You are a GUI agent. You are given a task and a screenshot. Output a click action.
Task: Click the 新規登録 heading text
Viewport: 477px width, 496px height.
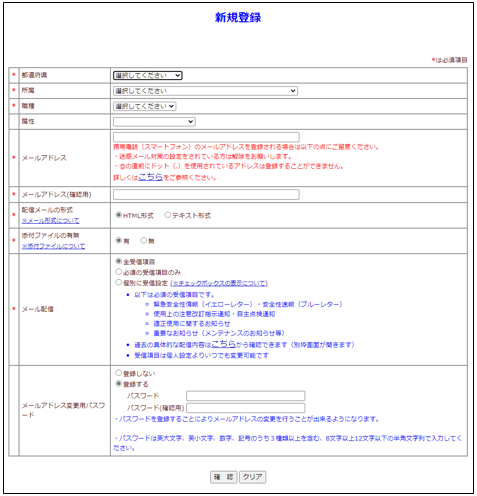pyautogui.click(x=238, y=17)
